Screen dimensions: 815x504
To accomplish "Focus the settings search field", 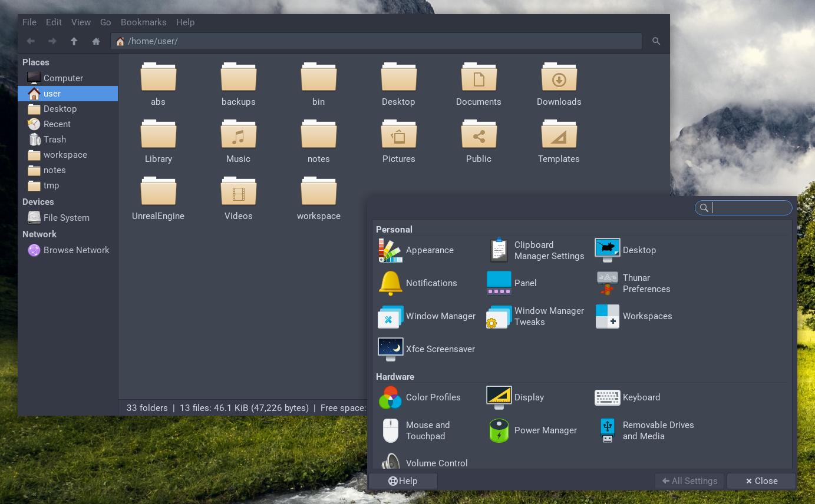I will pyautogui.click(x=744, y=208).
